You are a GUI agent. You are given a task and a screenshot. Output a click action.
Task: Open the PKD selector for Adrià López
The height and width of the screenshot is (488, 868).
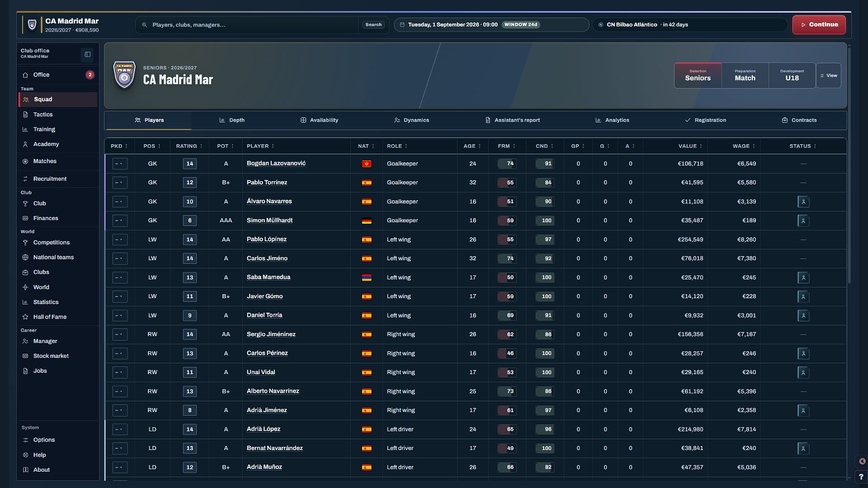120,429
